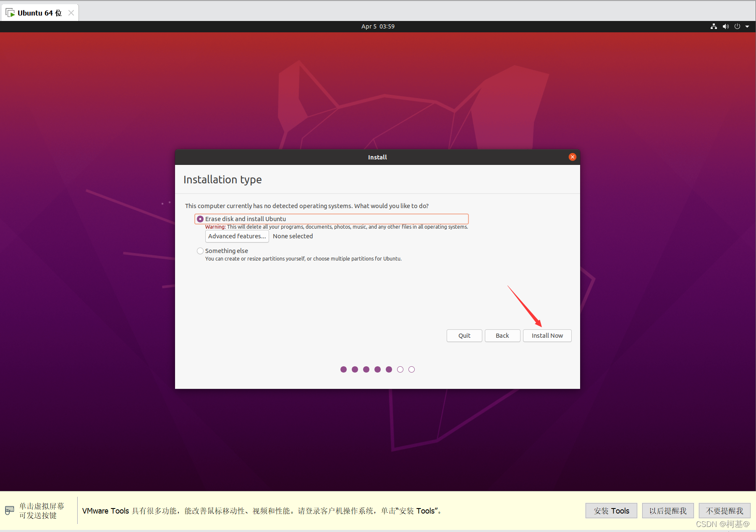Click the keyboard icon in VMware hint bar
The image size is (756, 532).
click(9, 511)
